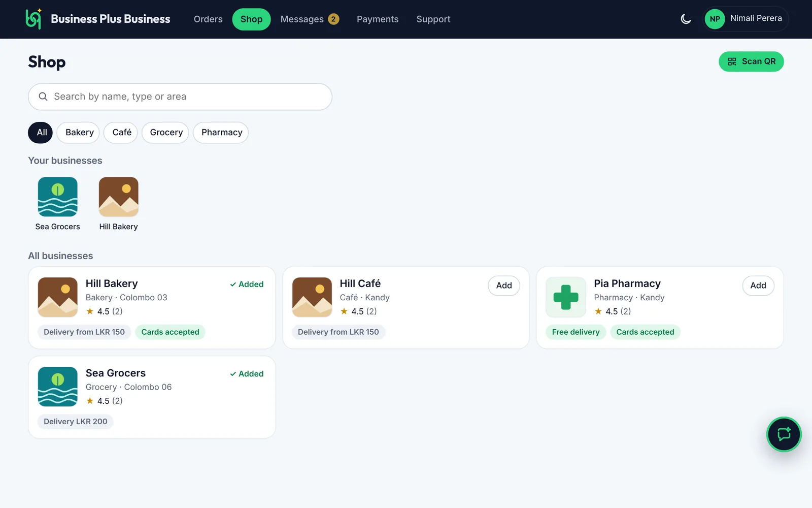Click the Scan QR button
This screenshot has width=812, height=508.
(x=751, y=61)
